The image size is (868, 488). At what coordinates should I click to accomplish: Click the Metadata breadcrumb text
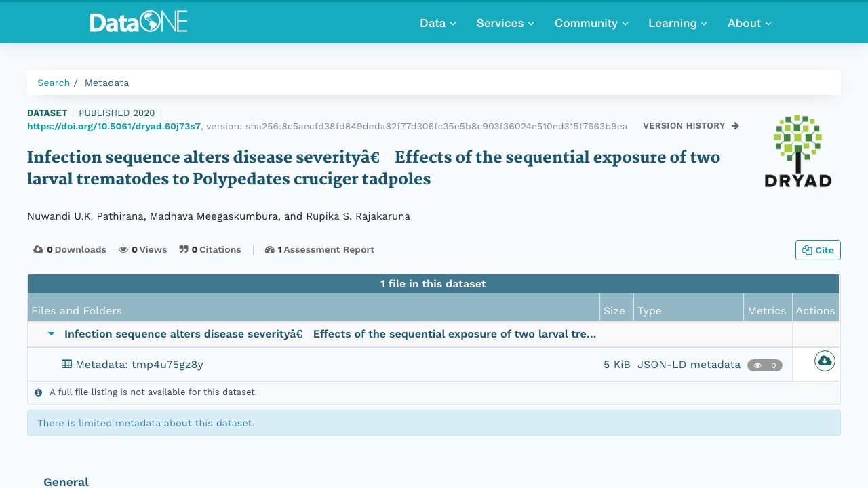click(x=106, y=83)
